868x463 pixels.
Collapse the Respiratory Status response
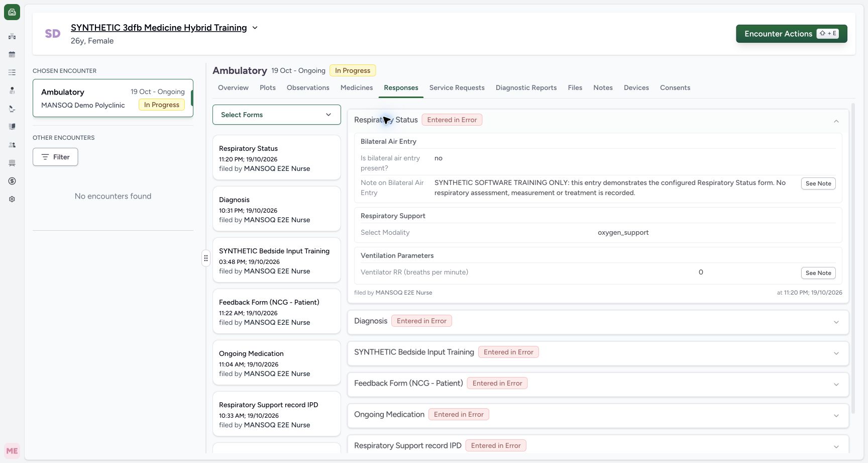coord(836,121)
